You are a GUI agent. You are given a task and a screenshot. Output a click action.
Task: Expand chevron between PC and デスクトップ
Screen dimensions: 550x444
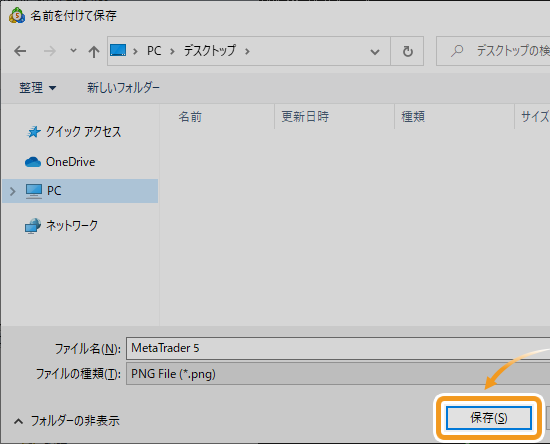pos(172,52)
